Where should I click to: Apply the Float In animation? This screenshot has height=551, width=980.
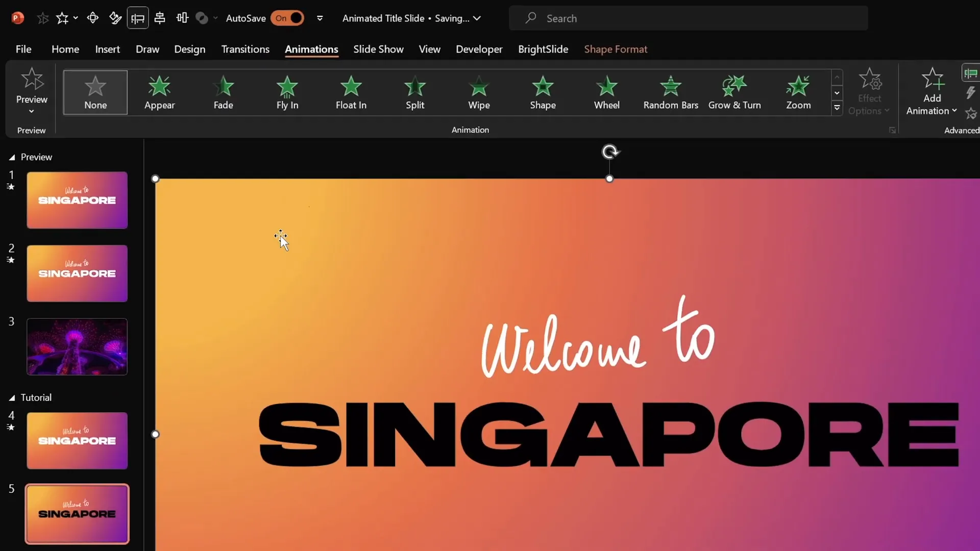pyautogui.click(x=351, y=92)
